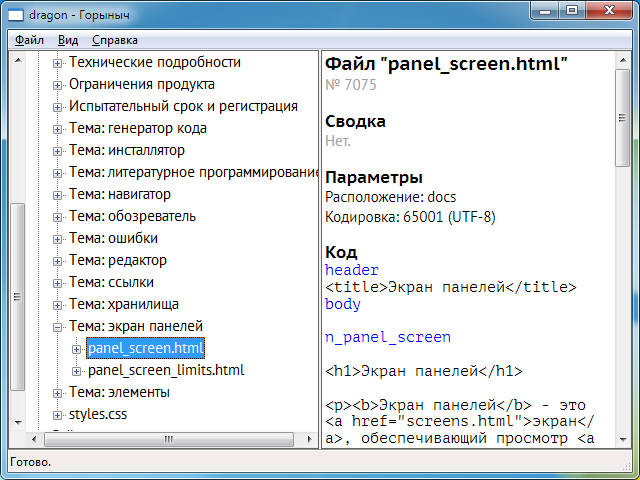
Task: Click the Файл "panel_screen.html" heading
Action: coord(447,64)
